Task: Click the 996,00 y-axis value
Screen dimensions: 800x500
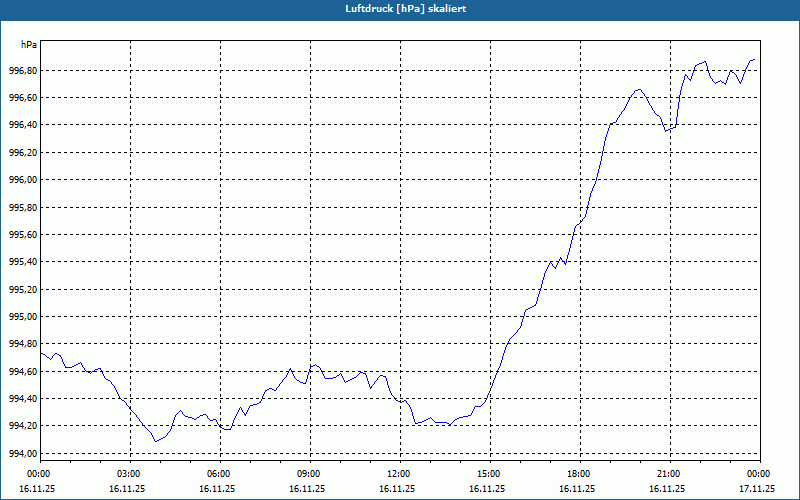Action: tap(23, 180)
